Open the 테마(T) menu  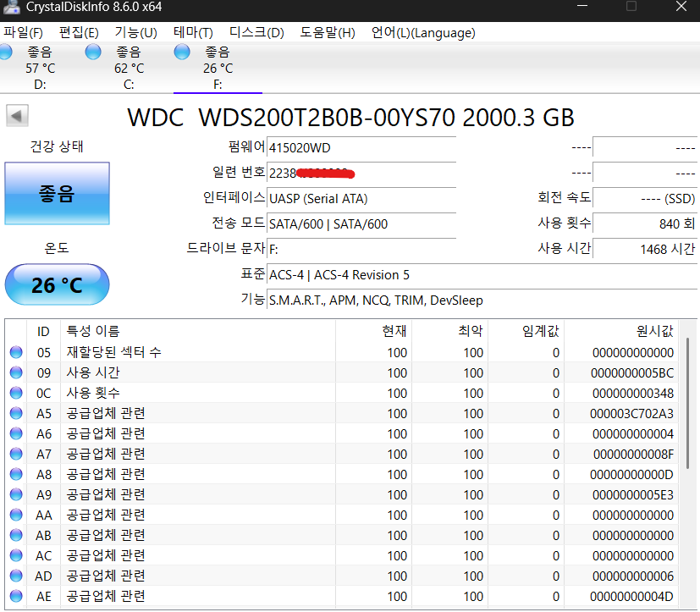tap(193, 32)
